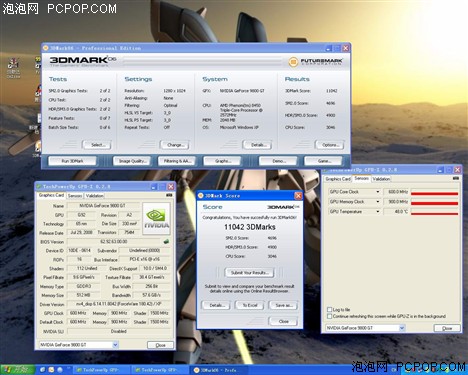Click the Run 3DMark button

[x=72, y=161]
